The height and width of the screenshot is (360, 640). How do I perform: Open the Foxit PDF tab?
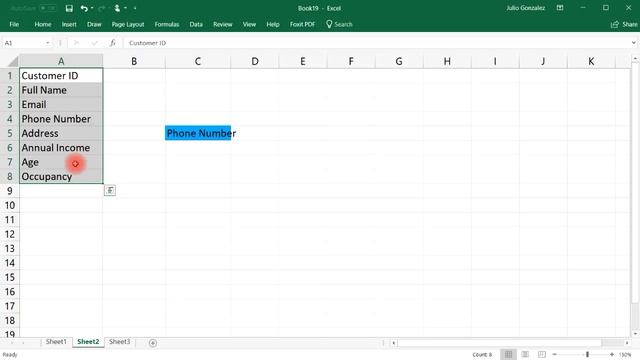[302, 24]
